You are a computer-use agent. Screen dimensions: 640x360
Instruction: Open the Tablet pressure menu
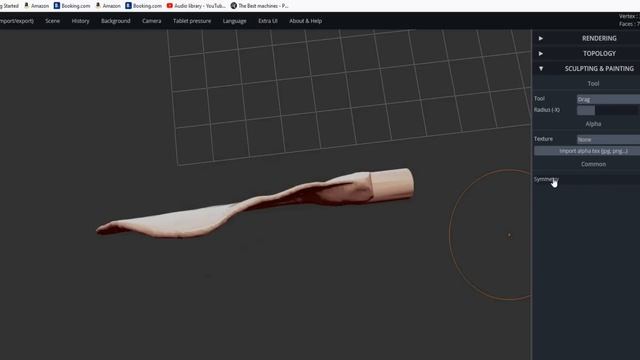pyautogui.click(x=192, y=21)
